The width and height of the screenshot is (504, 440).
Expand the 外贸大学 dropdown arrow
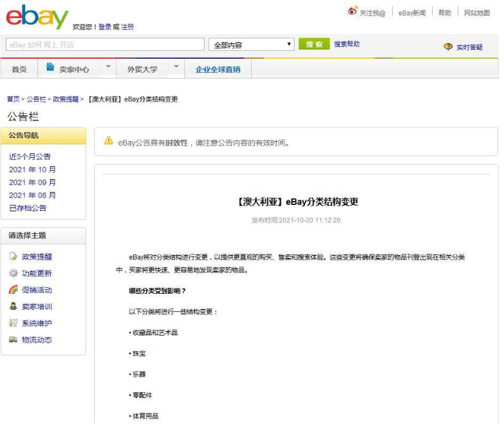(x=176, y=66)
